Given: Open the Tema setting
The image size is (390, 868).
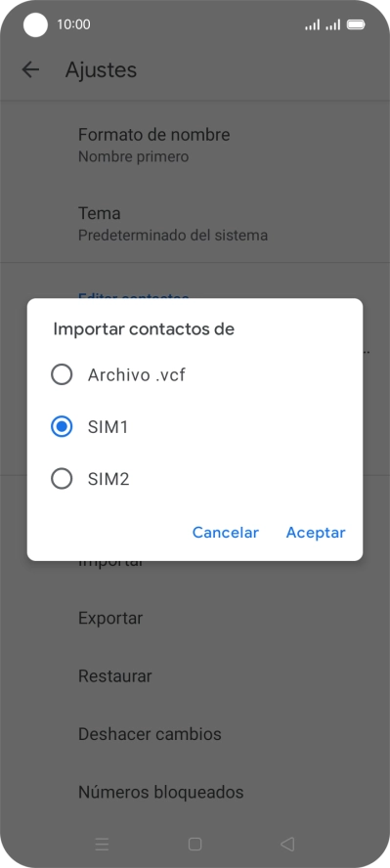Looking at the screenshot, I should coord(195,223).
